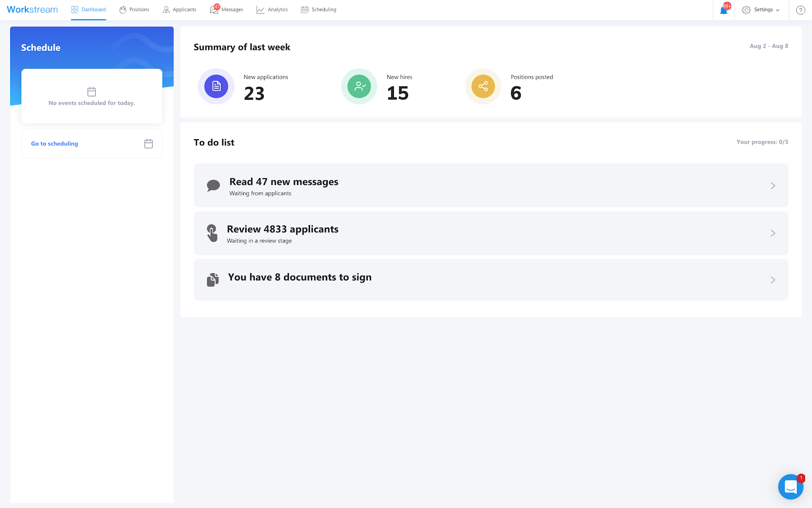This screenshot has height=508, width=812.
Task: Click the Scheduling calendar icon in navbar
Action: click(304, 10)
